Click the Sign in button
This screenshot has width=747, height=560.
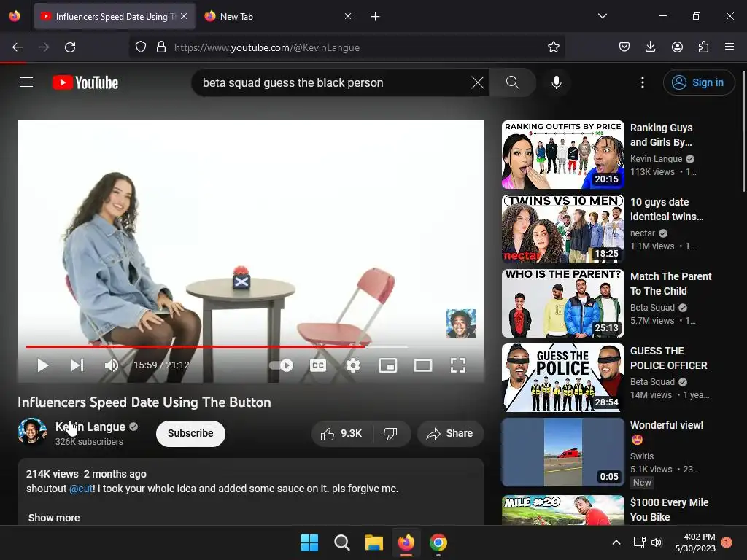click(698, 82)
